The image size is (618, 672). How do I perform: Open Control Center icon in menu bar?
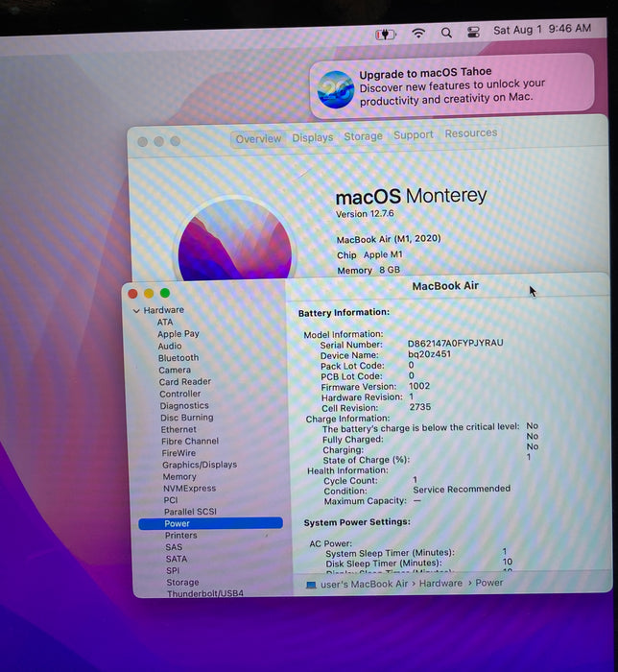coord(473,32)
